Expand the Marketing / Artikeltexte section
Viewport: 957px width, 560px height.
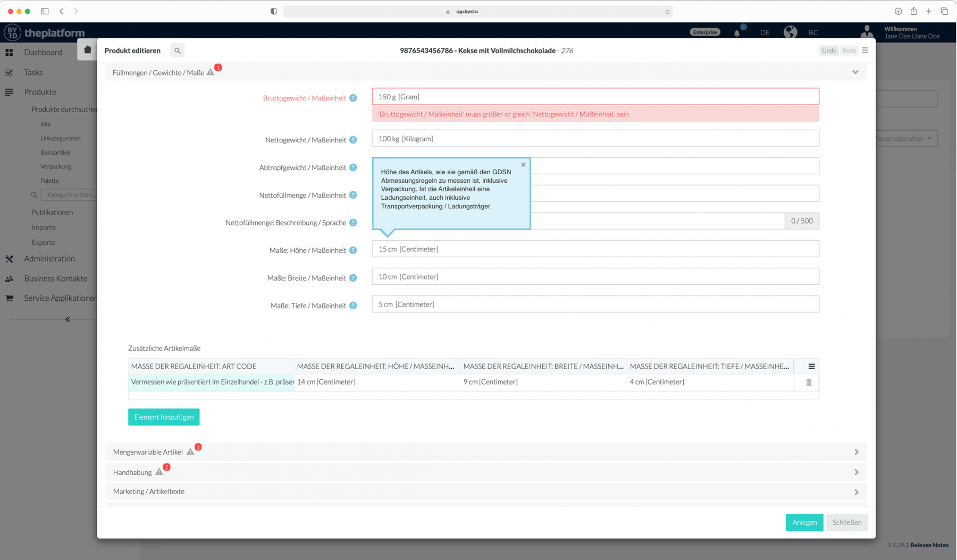[x=857, y=491]
